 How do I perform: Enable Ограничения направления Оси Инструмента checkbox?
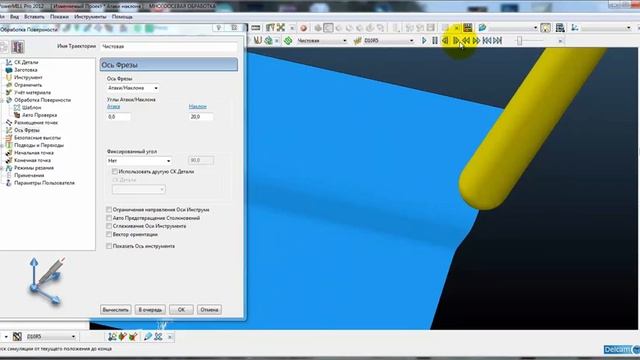[x=109, y=209]
